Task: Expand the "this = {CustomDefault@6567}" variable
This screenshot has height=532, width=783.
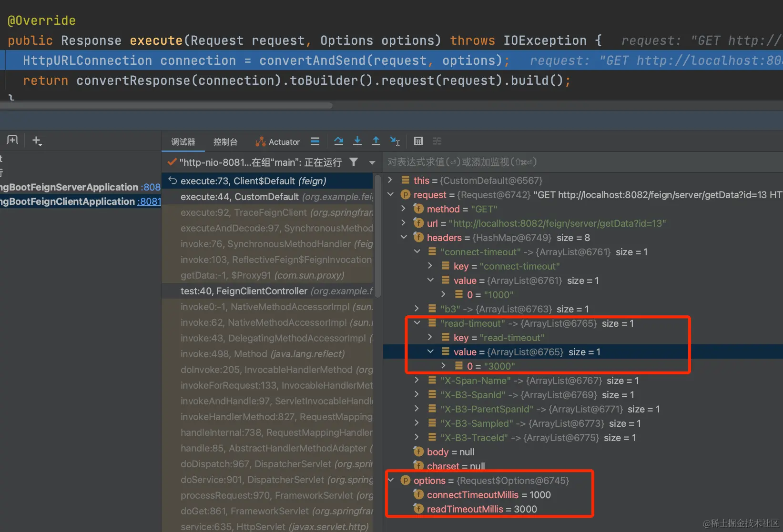Action: click(390, 180)
